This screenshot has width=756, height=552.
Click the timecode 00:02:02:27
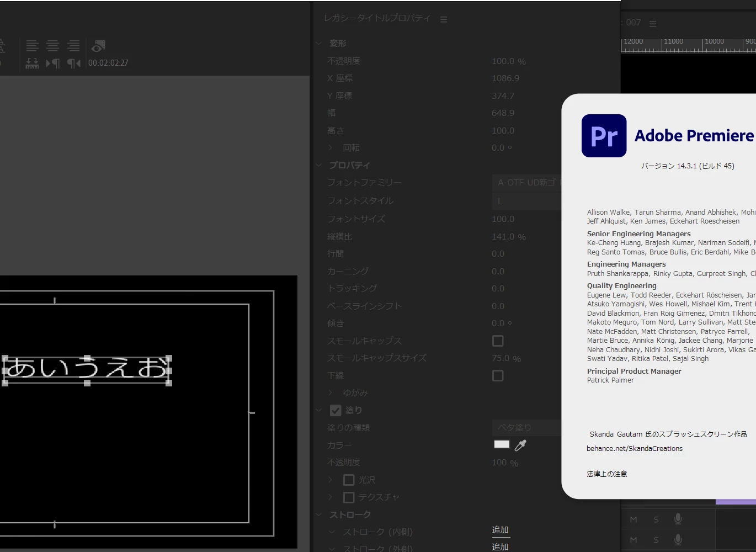pos(108,63)
